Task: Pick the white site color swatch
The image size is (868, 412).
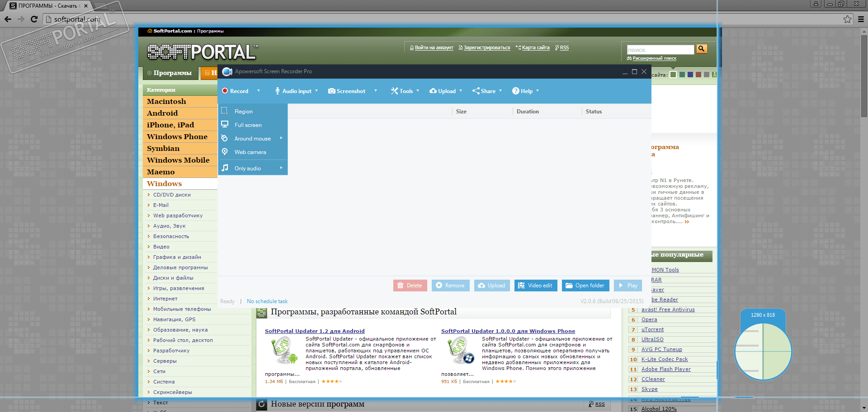Action: [x=673, y=75]
